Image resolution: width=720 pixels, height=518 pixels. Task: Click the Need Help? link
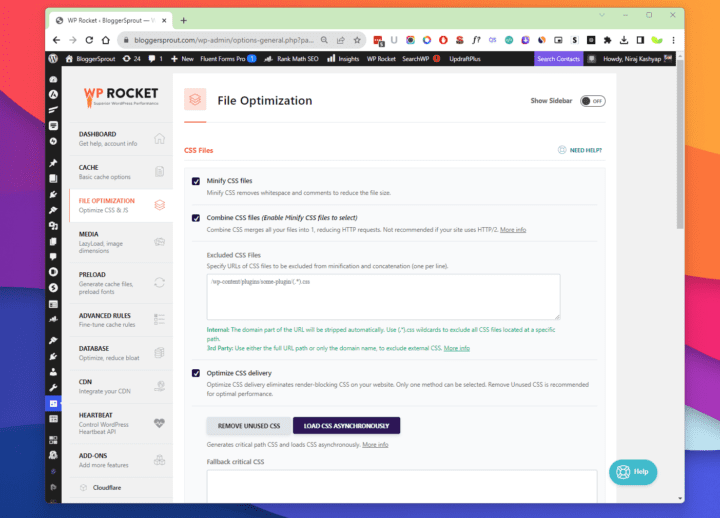click(580, 150)
